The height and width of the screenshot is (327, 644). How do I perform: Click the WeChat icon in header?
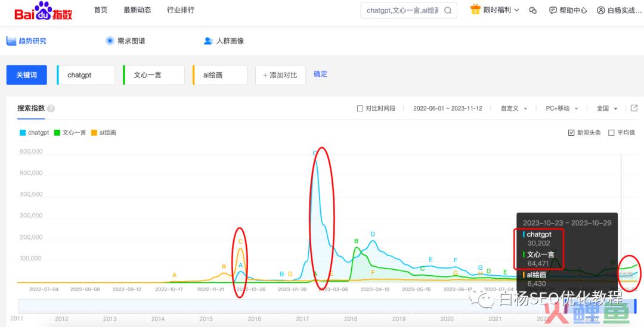tap(533, 10)
